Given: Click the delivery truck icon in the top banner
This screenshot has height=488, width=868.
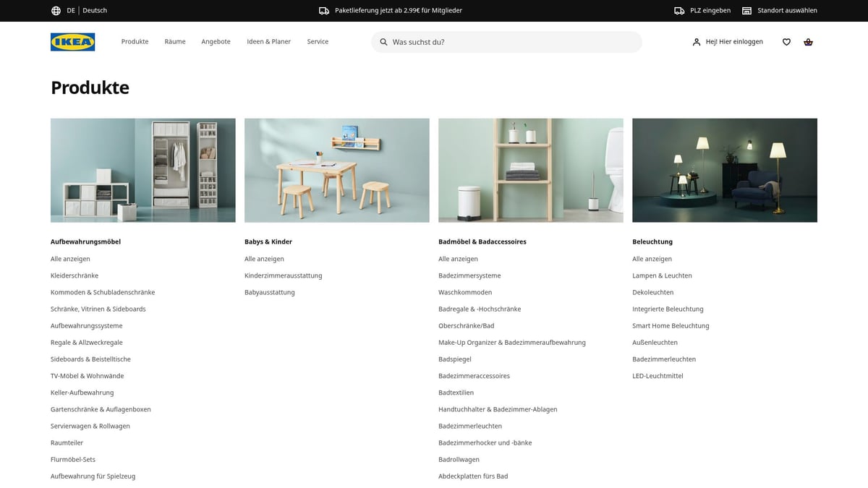Looking at the screenshot, I should coord(323,10).
